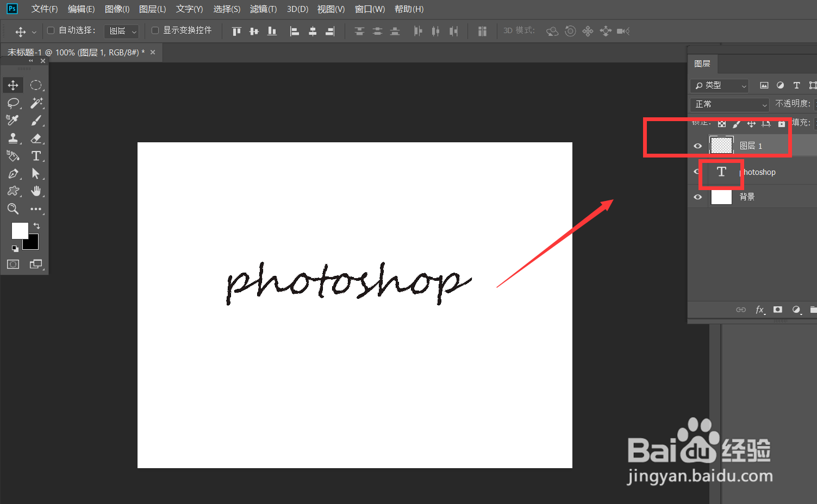Hide the photoshop text layer
This screenshot has height=504, width=817.
pos(696,172)
